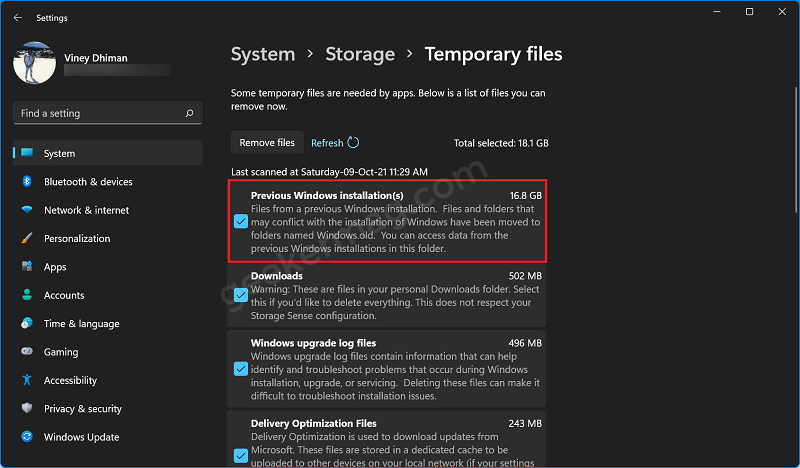The height and width of the screenshot is (468, 800).
Task: Click the Temporary files page heading
Action: [493, 54]
